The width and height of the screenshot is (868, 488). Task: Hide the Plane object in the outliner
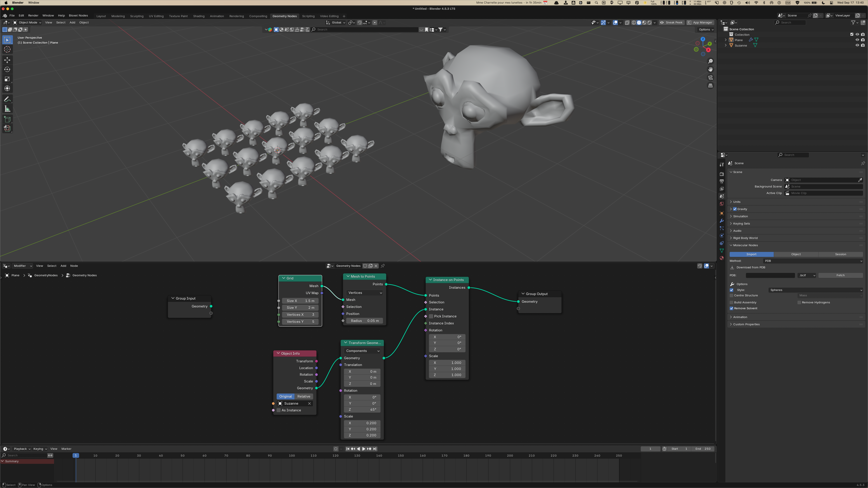[857, 40]
